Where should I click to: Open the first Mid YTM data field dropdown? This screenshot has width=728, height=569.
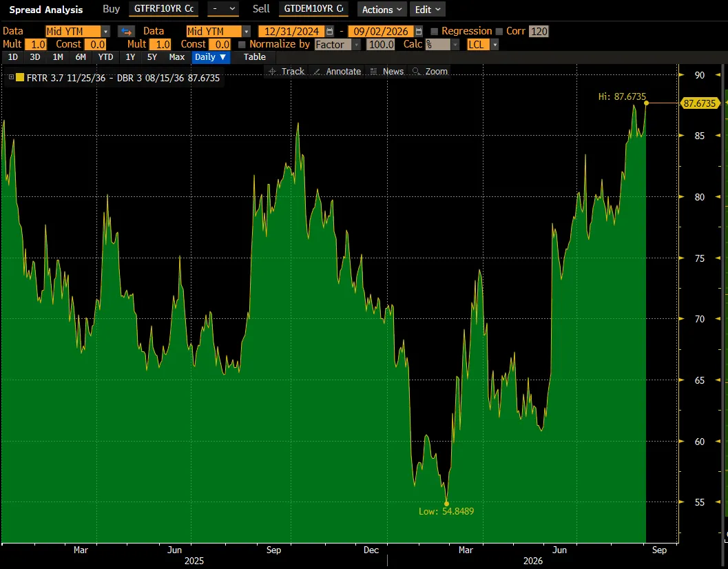coord(106,32)
